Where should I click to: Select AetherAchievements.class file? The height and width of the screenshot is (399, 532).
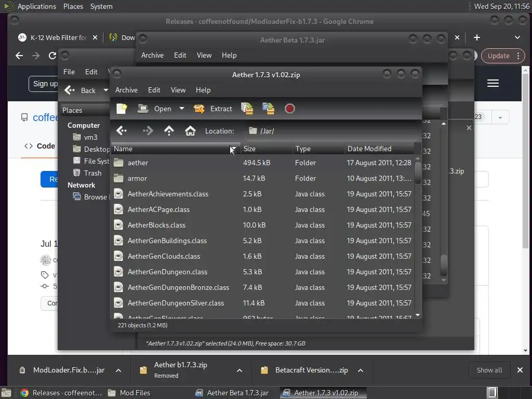pyautogui.click(x=262, y=194)
